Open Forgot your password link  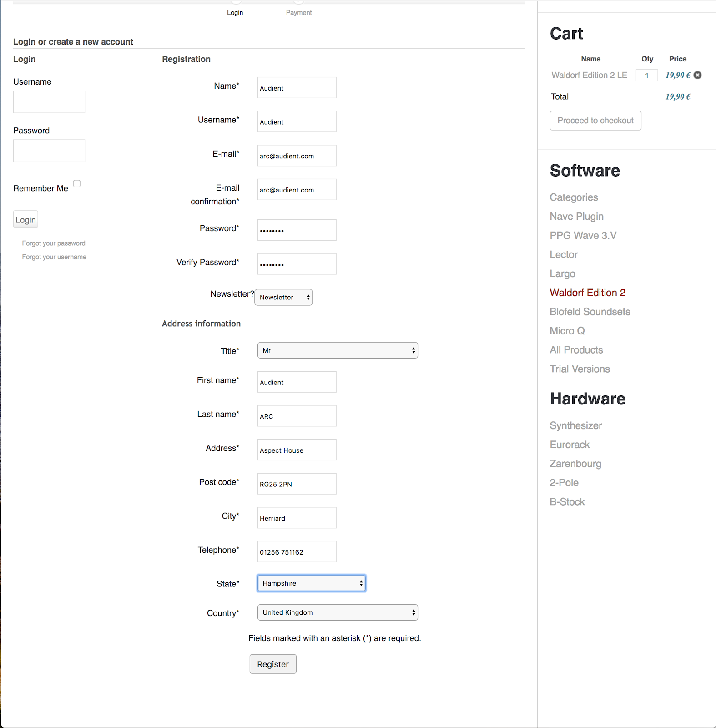point(54,243)
